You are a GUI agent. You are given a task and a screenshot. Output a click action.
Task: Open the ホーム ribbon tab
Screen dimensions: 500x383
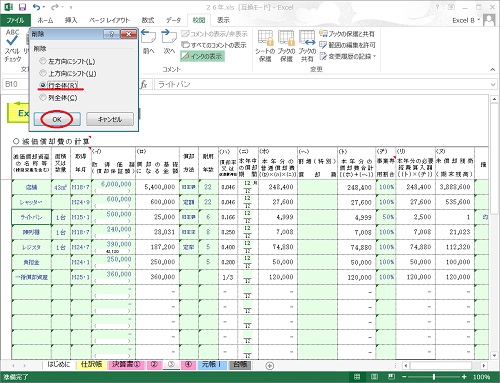[45, 20]
